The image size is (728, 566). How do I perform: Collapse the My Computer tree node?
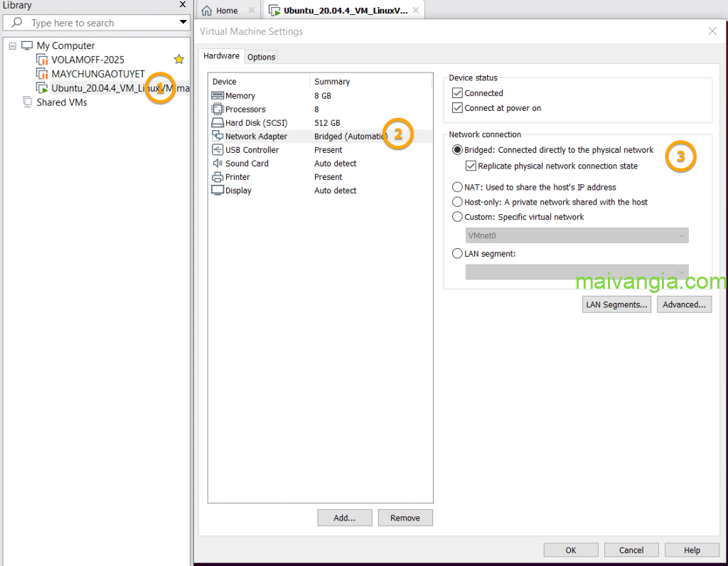tap(13, 46)
